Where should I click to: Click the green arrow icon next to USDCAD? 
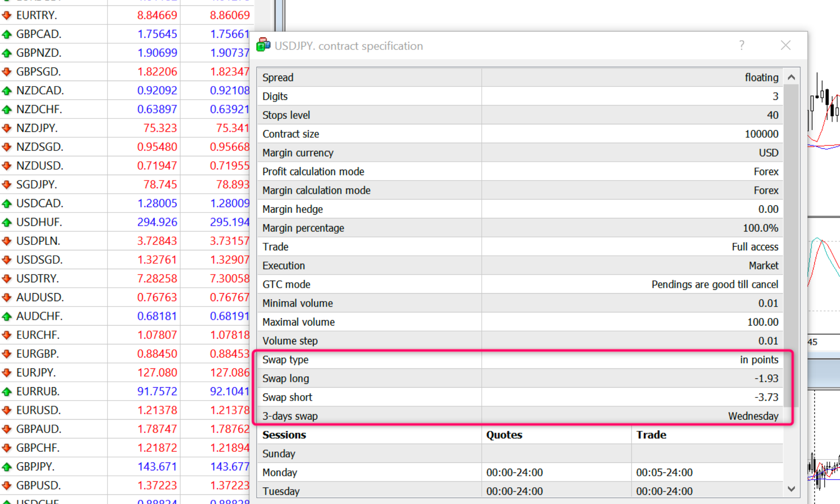point(7,203)
